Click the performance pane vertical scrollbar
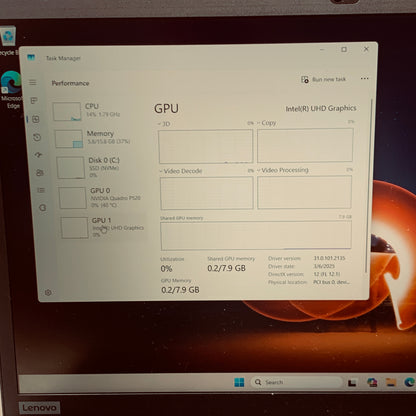This screenshot has width=416, height=416. pyautogui.click(x=369, y=187)
